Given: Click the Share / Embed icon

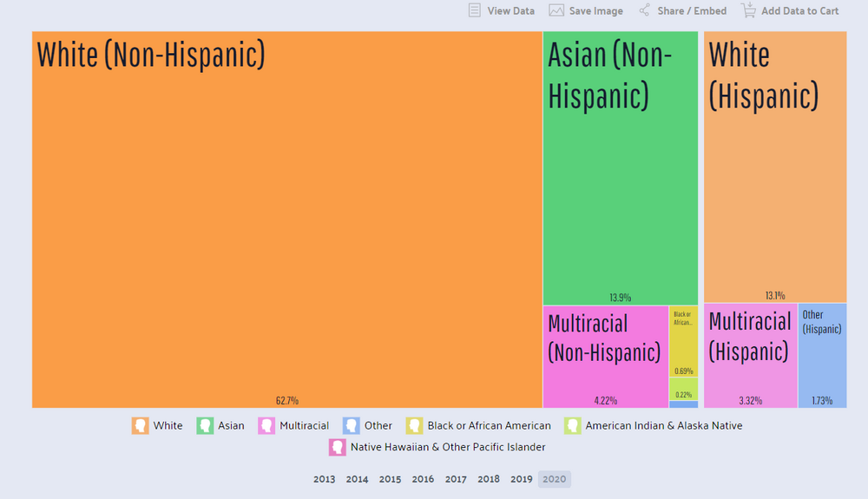Looking at the screenshot, I should coord(644,10).
